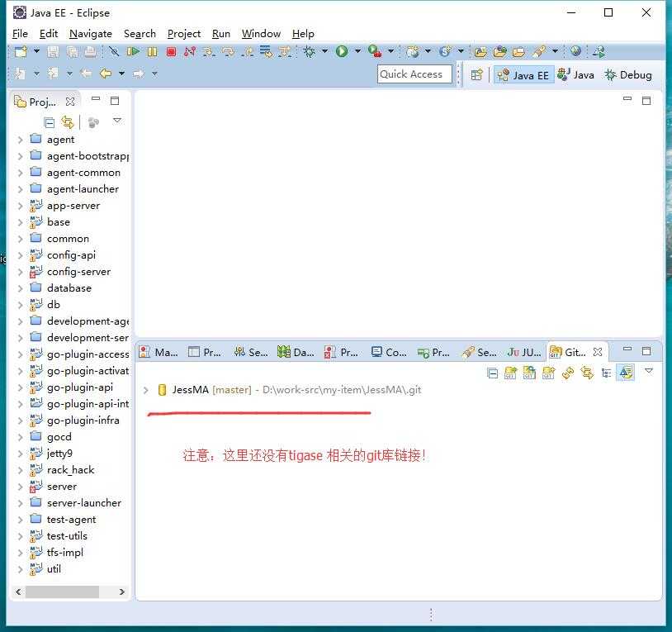Image resolution: width=672 pixels, height=632 pixels.
Task: Open the Search menu
Action: coord(140,33)
